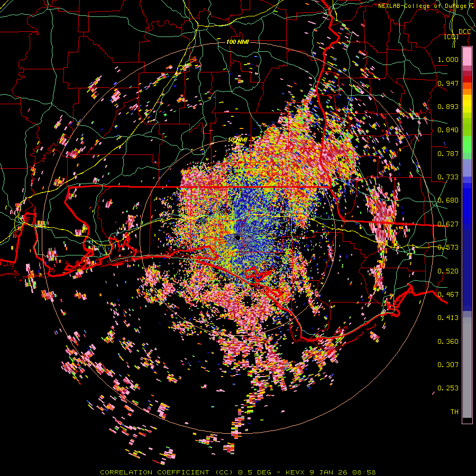Click the 100 NMI range ring label
Viewport: 476px width, 476px height.
click(x=237, y=42)
